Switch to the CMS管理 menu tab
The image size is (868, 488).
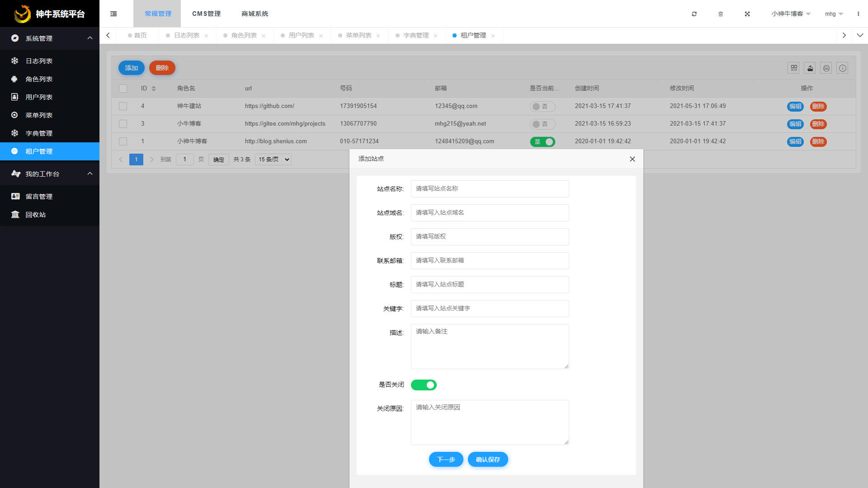[206, 14]
